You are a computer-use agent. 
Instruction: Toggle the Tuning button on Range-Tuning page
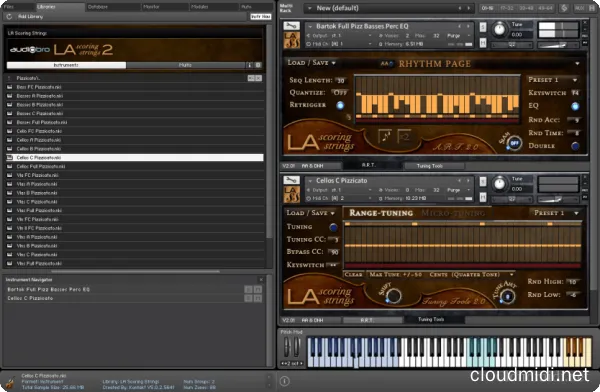(333, 227)
